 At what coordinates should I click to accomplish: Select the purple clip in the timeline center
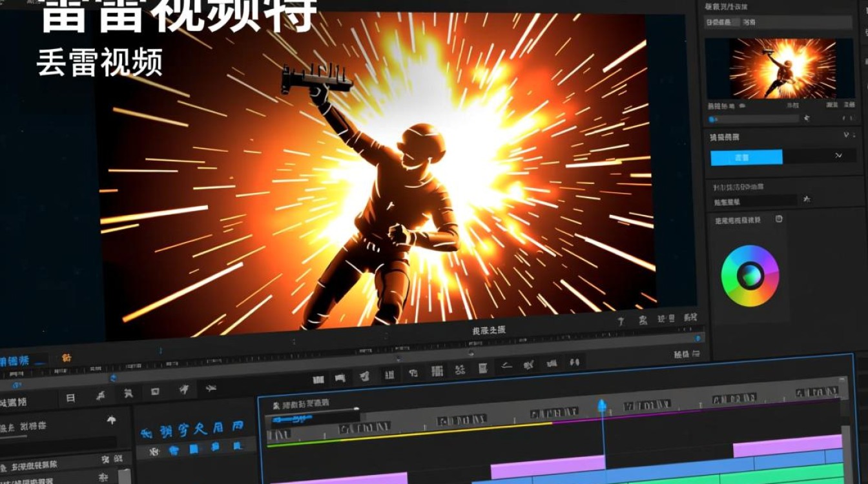tap(548, 466)
